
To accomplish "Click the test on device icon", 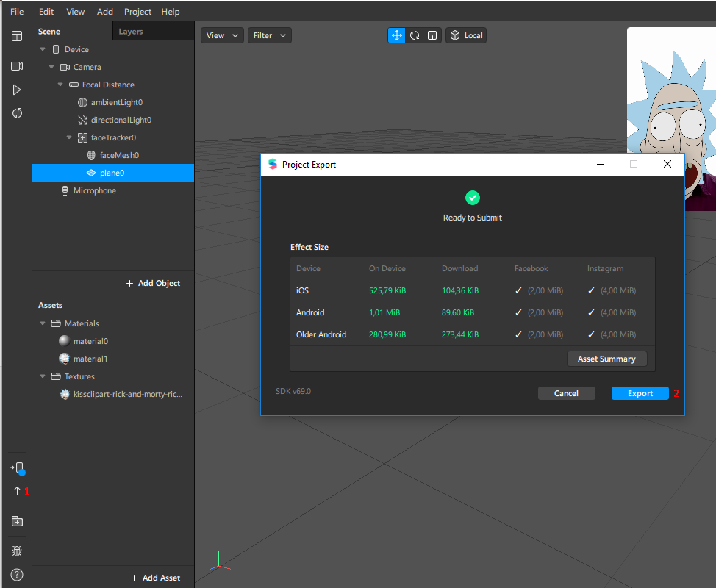I will coord(18,468).
